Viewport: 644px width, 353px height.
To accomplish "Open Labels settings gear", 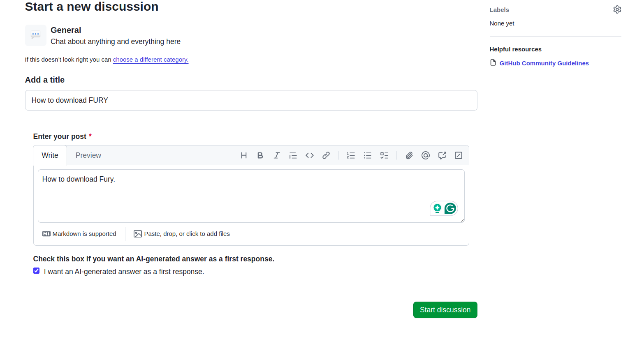I will coord(617,9).
